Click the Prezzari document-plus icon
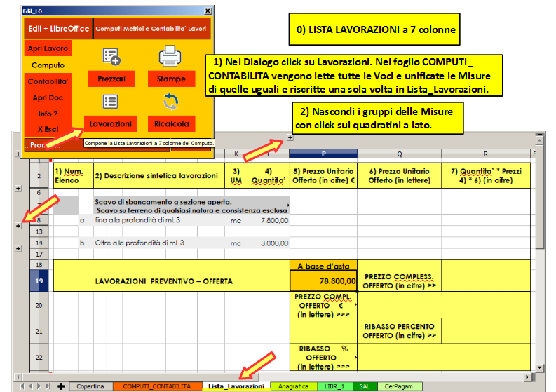The height and width of the screenshot is (392, 556). click(x=111, y=56)
